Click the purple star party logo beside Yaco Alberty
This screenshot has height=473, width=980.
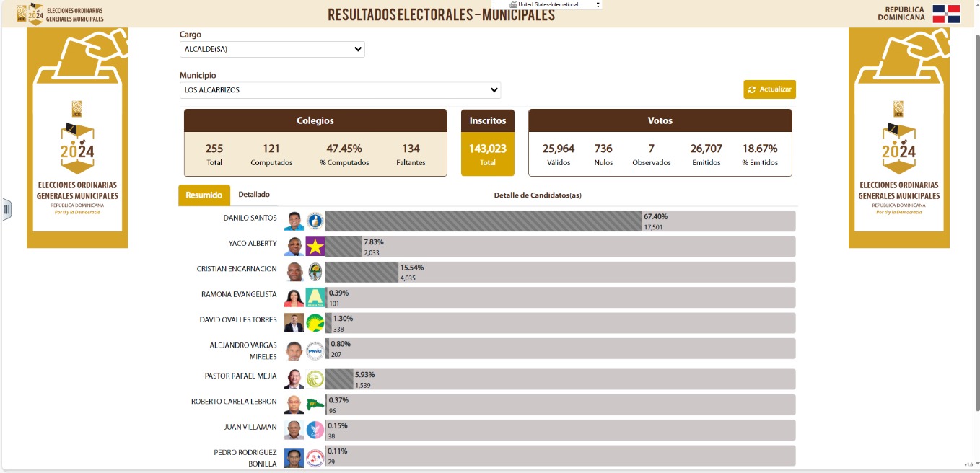point(315,247)
